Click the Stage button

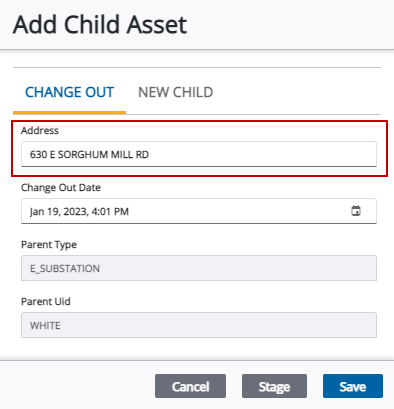click(x=274, y=386)
